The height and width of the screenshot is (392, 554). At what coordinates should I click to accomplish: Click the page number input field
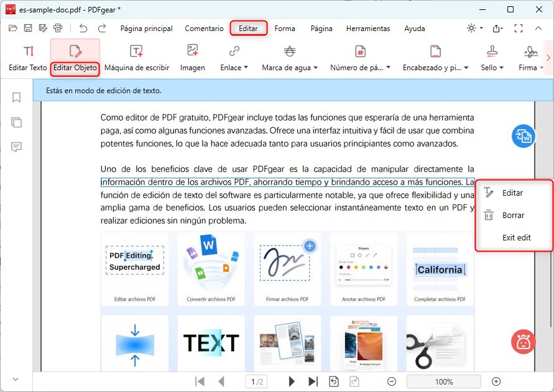pos(257,381)
